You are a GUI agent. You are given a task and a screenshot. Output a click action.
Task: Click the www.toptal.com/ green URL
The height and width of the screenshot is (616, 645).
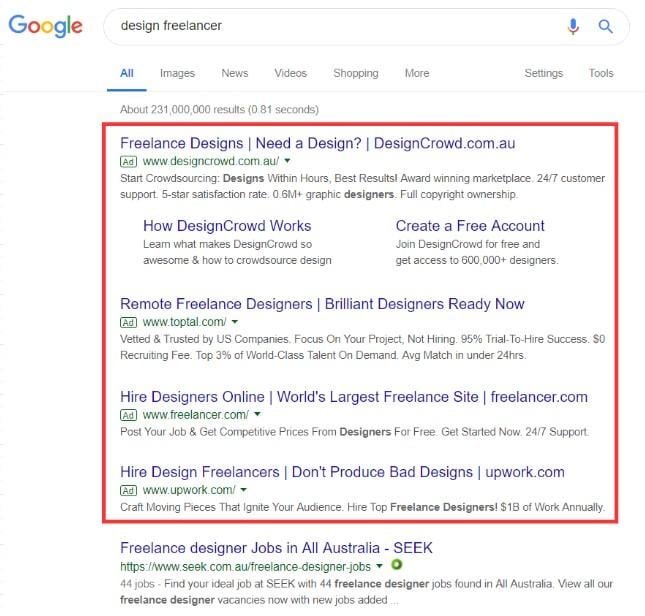tap(184, 322)
